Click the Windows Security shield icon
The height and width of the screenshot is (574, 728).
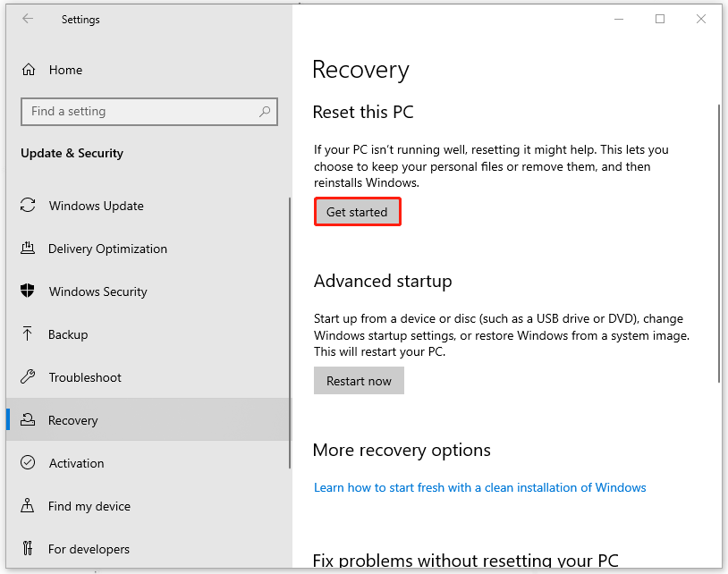click(28, 291)
